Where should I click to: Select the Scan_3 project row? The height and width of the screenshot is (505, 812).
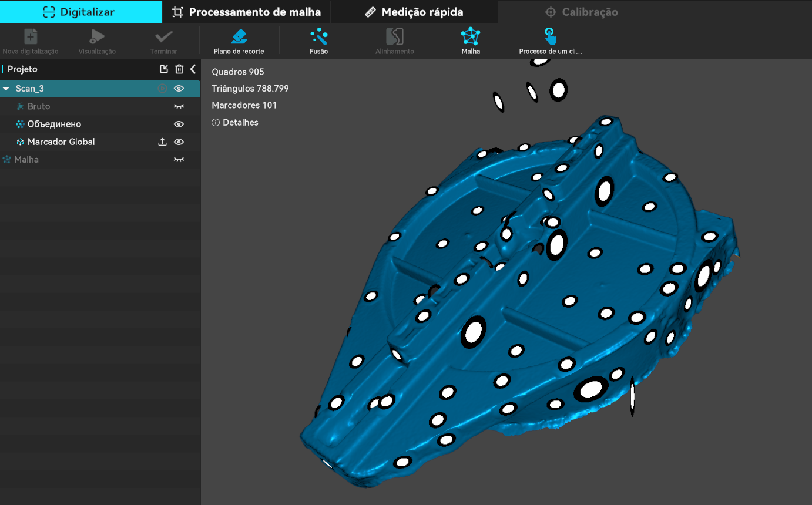[100, 89]
